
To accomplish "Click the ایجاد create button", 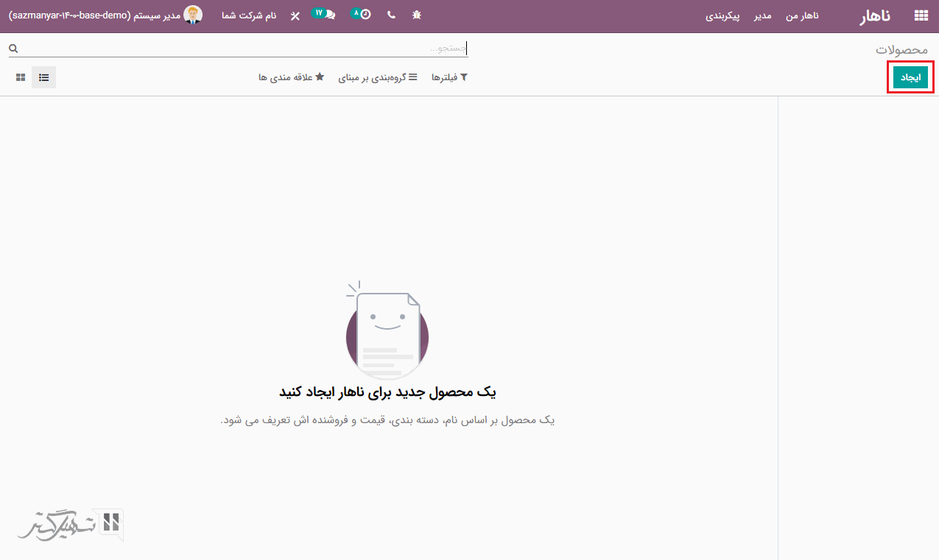I will tap(910, 77).
